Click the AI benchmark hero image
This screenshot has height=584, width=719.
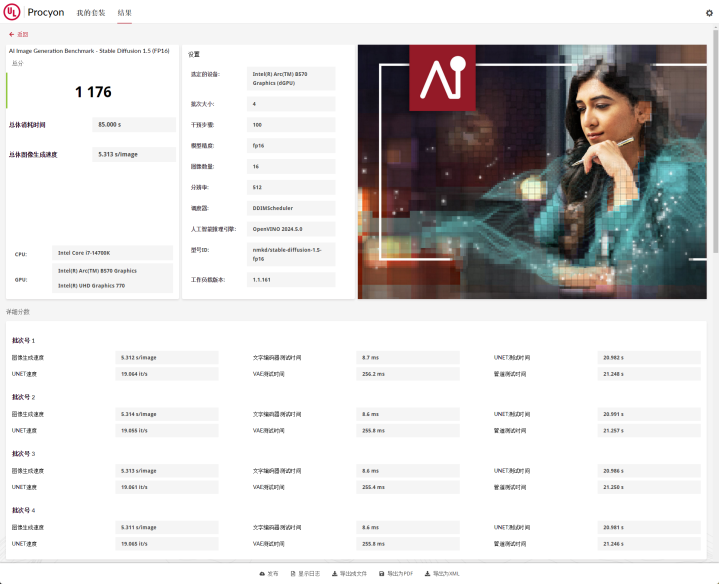pyautogui.click(x=532, y=171)
